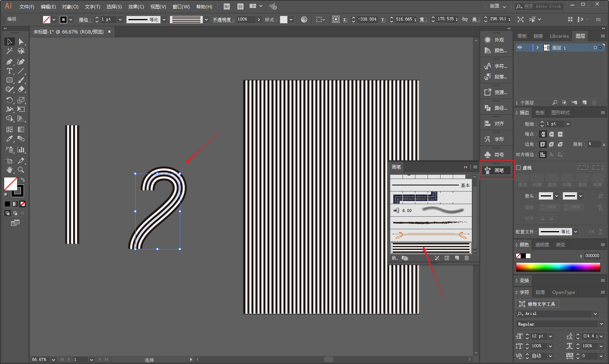The height and width of the screenshot is (364, 609).
Task: Select the Eraser tool
Action: [21, 89]
